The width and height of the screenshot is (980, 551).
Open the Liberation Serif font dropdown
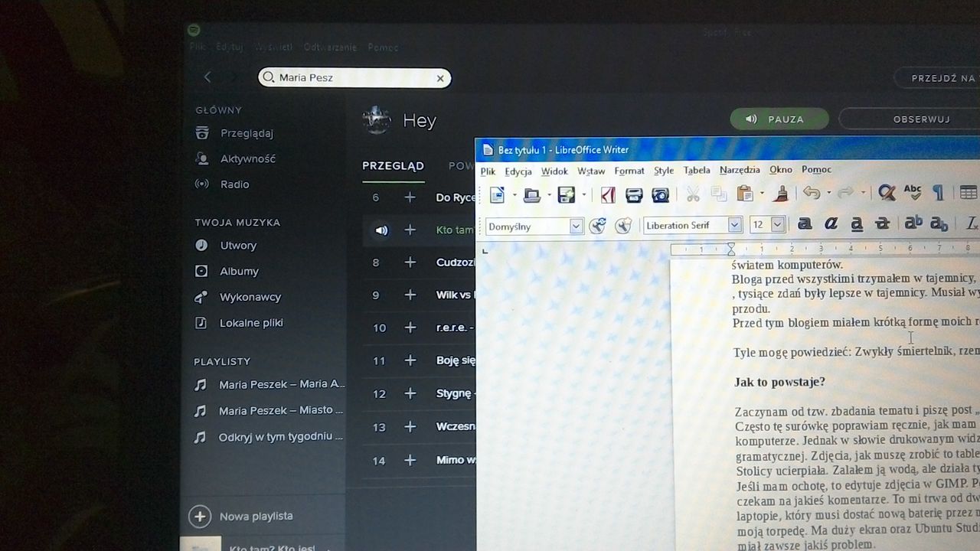click(x=735, y=225)
